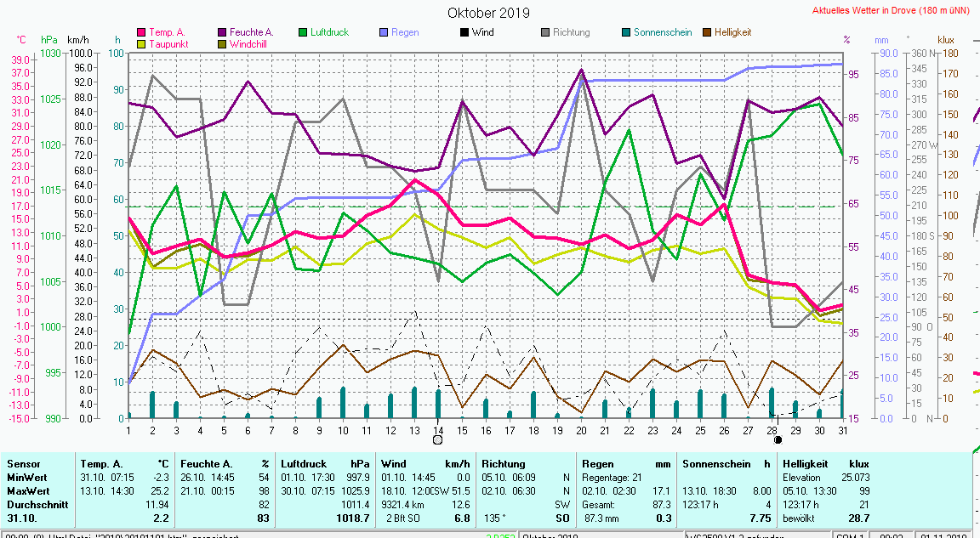Click the pink Temp. A. legend swatch
The width and height of the screenshot is (980, 538).
click(142, 33)
